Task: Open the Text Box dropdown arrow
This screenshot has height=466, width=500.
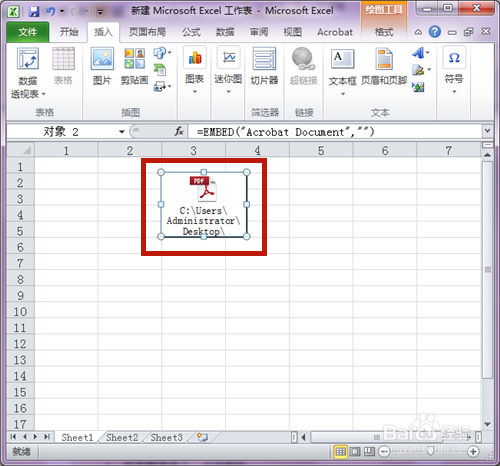Action: (343, 94)
